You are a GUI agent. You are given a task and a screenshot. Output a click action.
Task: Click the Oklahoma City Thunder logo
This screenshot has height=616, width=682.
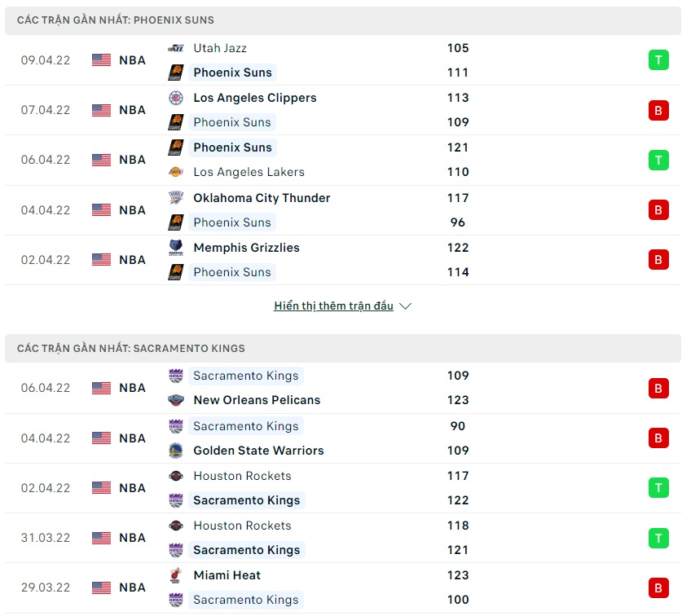tap(176, 198)
